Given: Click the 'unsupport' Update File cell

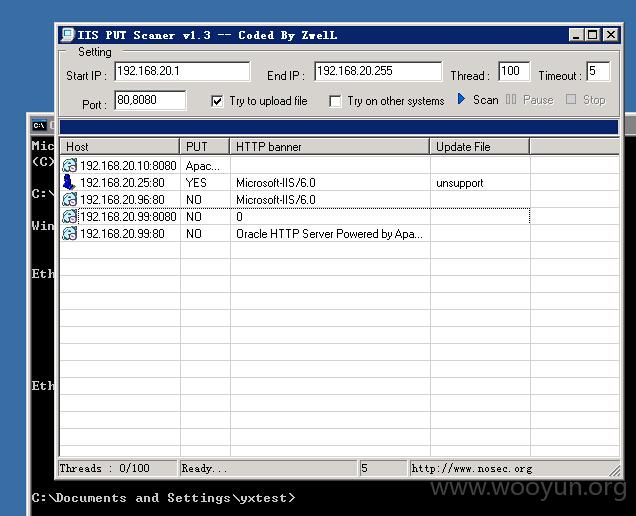Looking at the screenshot, I should [460, 183].
